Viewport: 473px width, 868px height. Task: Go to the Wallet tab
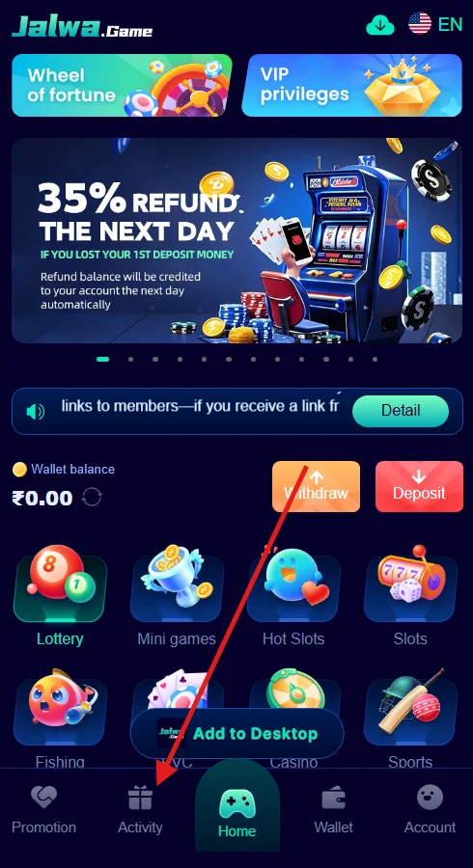coord(333,809)
